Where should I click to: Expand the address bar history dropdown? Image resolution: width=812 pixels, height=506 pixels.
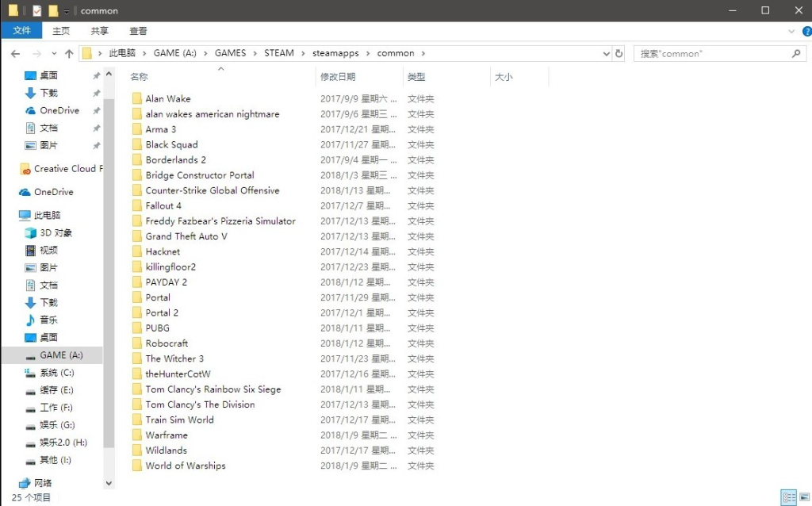[607, 53]
